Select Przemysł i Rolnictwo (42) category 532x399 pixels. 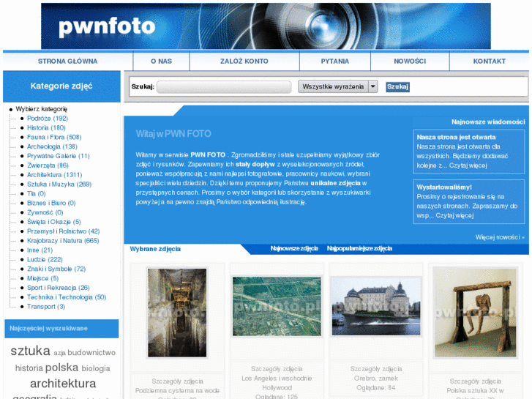pyautogui.click(x=64, y=231)
